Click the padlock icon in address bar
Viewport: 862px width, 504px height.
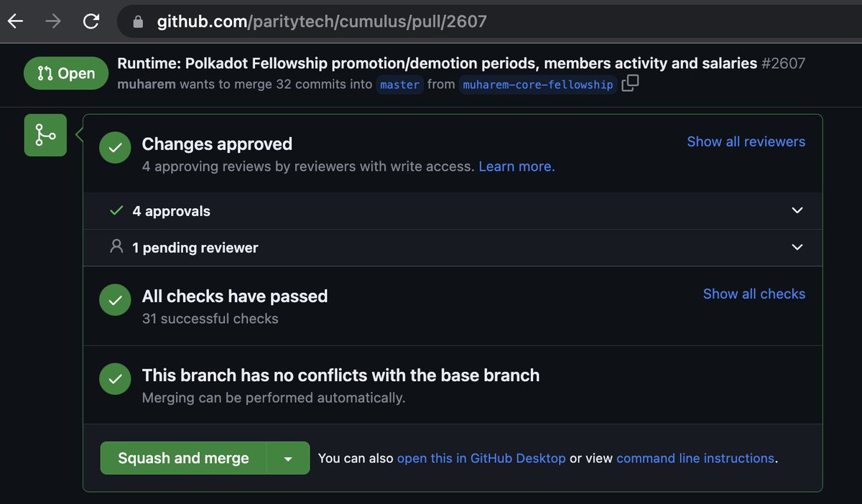tap(139, 22)
